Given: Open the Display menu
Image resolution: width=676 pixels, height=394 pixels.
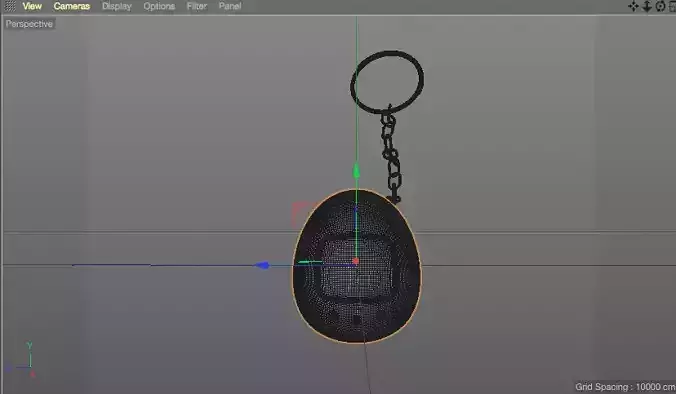Looking at the screenshot, I should pos(116,6).
